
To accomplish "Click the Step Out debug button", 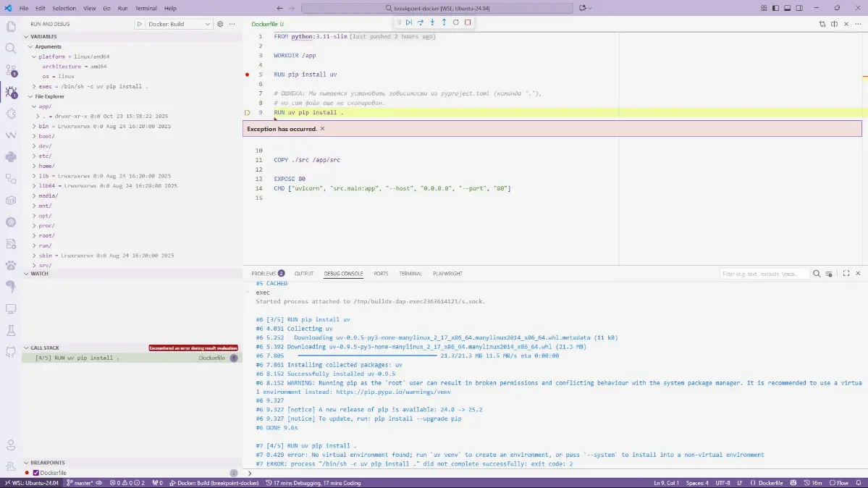I will click(444, 22).
